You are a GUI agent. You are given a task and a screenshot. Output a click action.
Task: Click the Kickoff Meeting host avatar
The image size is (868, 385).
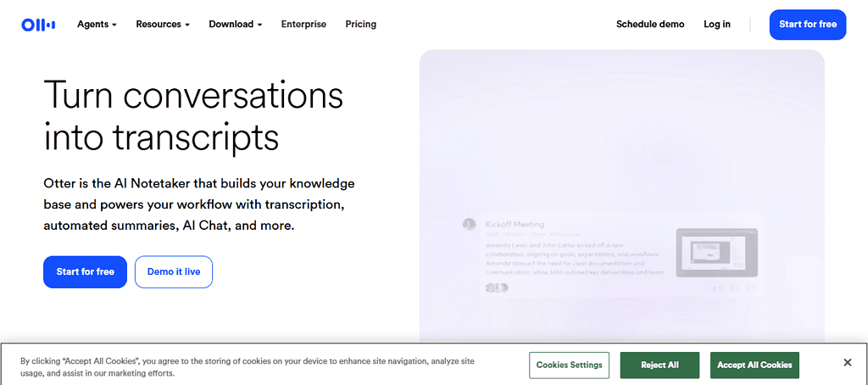pyautogui.click(x=469, y=224)
